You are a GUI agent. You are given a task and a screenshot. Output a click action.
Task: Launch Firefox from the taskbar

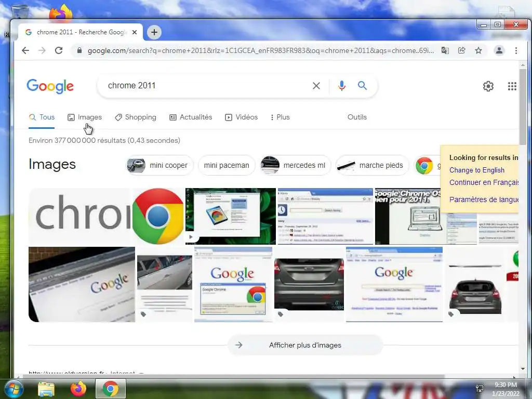(78, 389)
